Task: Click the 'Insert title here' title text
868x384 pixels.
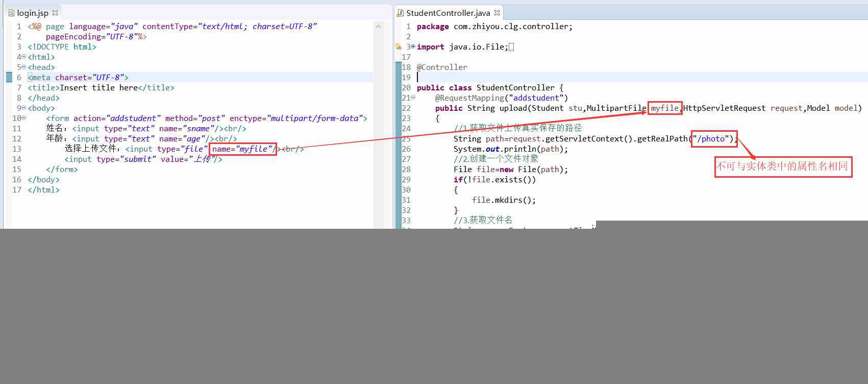Action: (98, 88)
